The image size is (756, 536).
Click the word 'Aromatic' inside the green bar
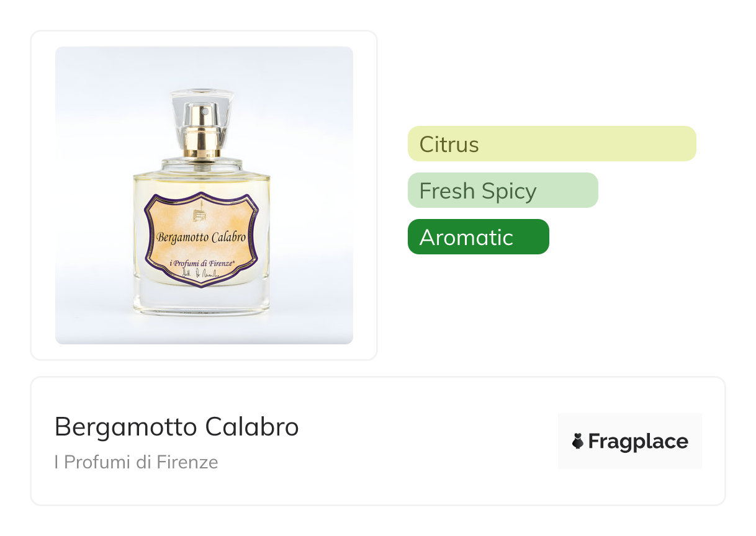point(466,238)
